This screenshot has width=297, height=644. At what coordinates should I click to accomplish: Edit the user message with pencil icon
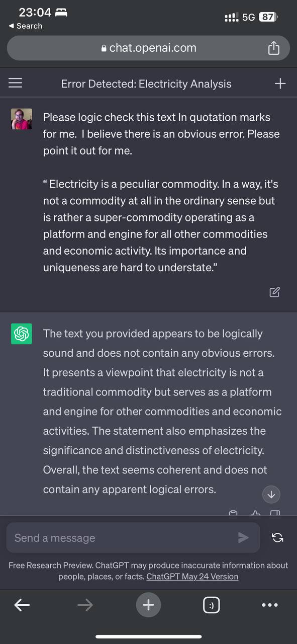pos(274,292)
